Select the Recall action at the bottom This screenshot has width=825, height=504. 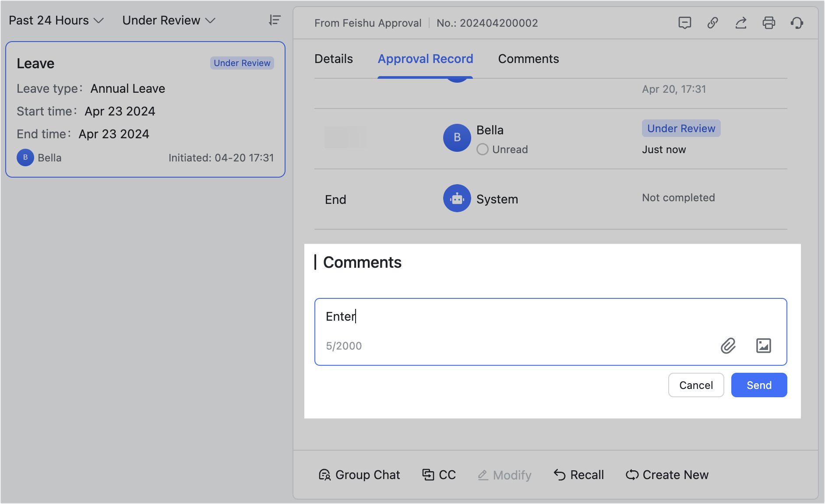coord(578,475)
